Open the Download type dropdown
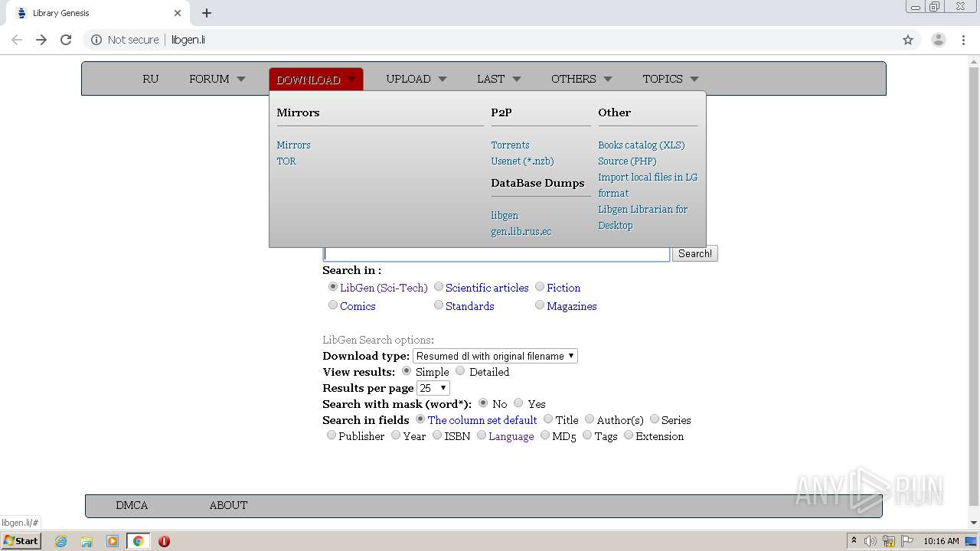Screen dimensions: 980x551 495,356
